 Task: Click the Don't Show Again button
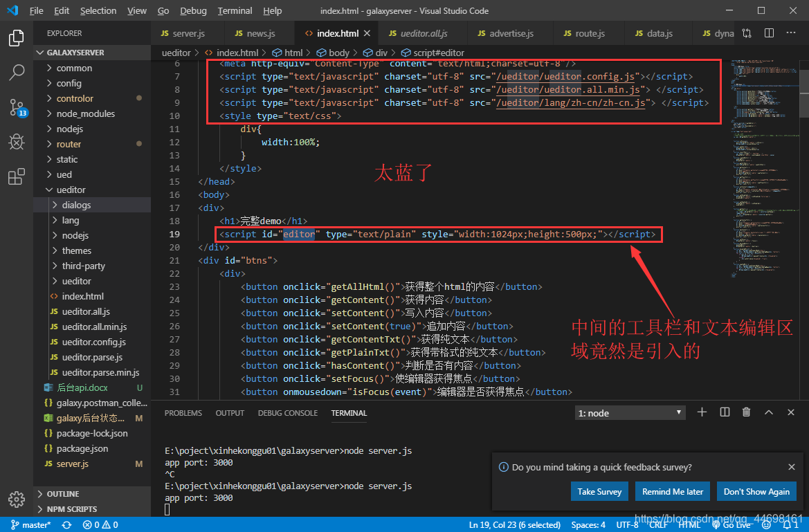click(756, 492)
